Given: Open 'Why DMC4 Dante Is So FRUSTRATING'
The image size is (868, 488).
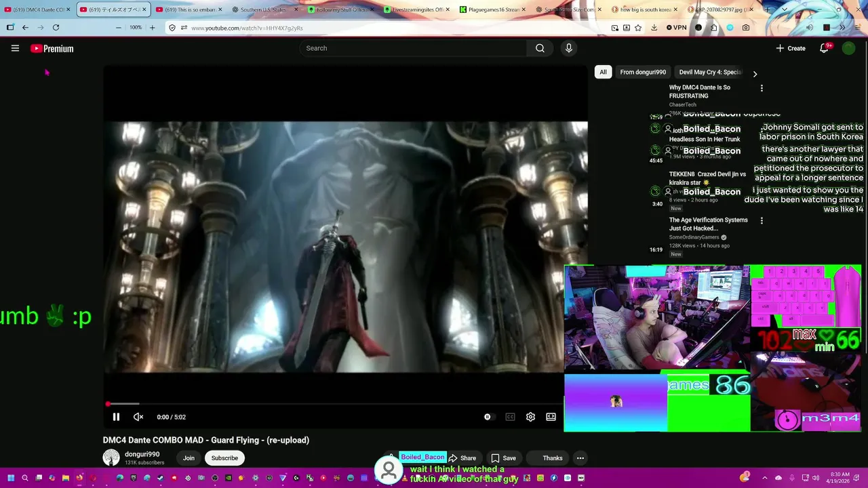Looking at the screenshot, I should click(700, 91).
